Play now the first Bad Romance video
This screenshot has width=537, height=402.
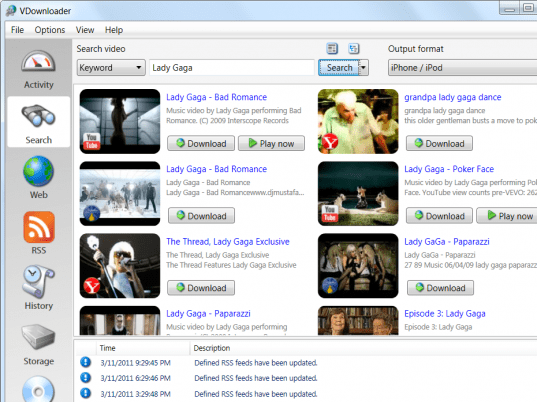[271, 143]
